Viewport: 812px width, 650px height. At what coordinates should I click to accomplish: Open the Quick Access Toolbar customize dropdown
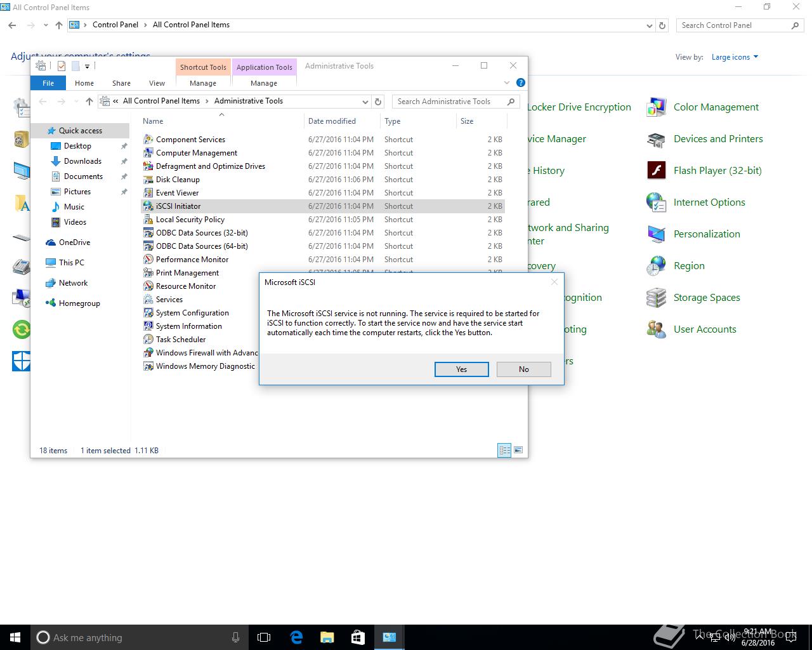click(88, 66)
